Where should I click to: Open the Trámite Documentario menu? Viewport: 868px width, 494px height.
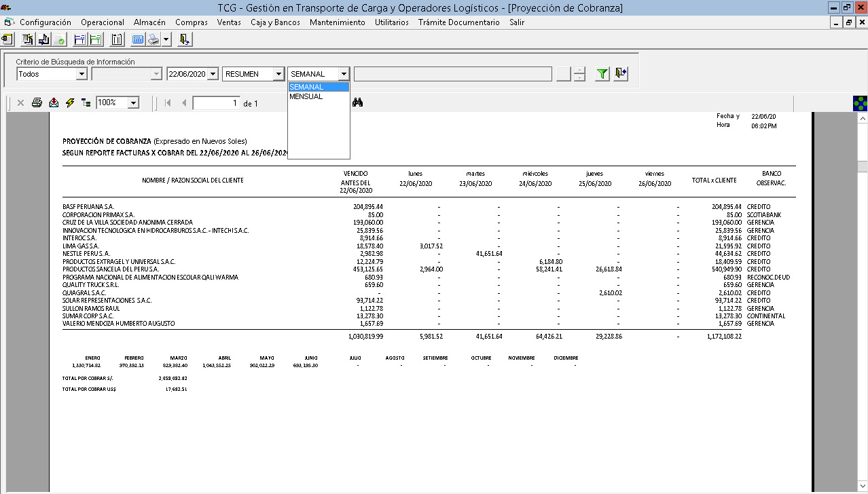coord(458,22)
